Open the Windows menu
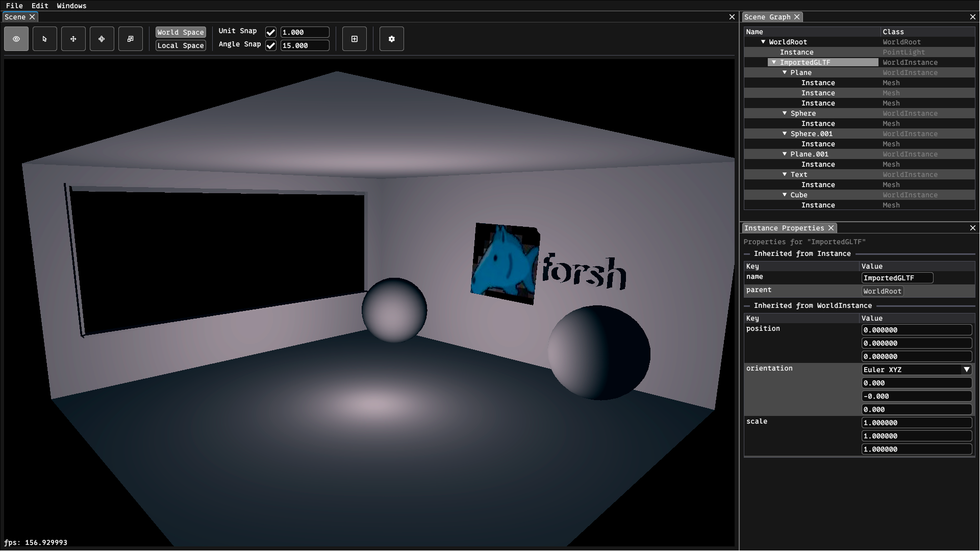This screenshot has height=551, width=980. pyautogui.click(x=71, y=6)
